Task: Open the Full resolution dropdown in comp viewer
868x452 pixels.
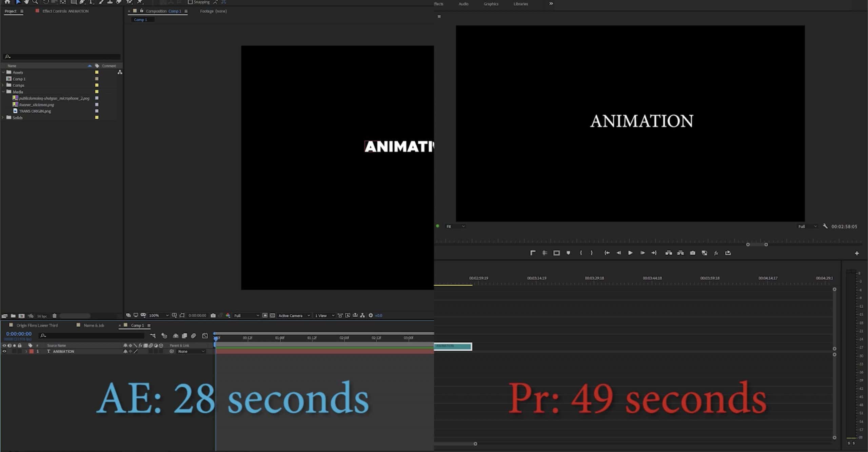Action: point(246,315)
